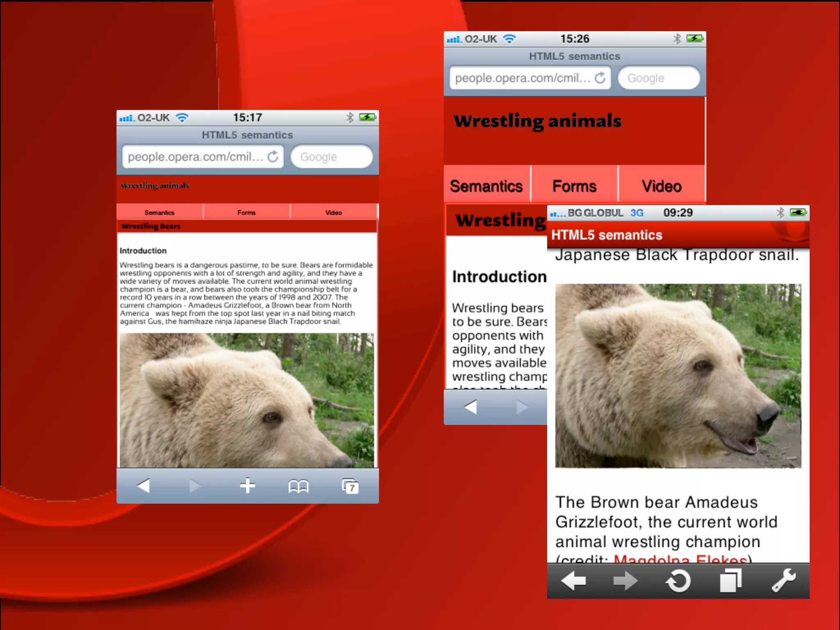Image resolution: width=840 pixels, height=630 pixels.
Task: Click the left phone's Google search field
Action: (331, 157)
